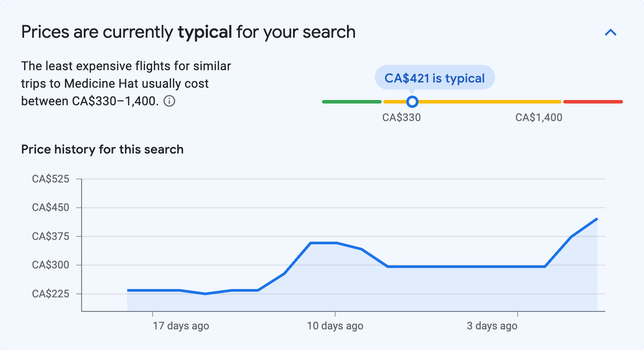
Task: Click the CA$300 y-axis label
Action: (50, 265)
